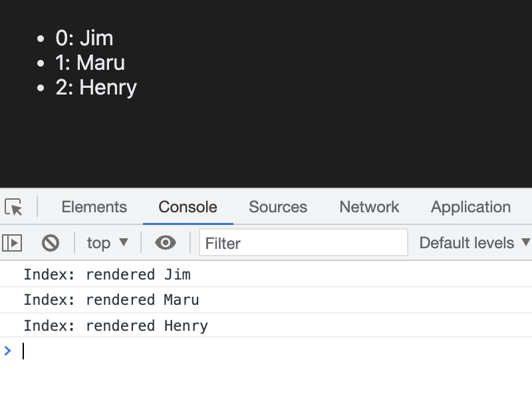Switch to the Elements tab
The image size is (532, 402).
[x=94, y=207]
